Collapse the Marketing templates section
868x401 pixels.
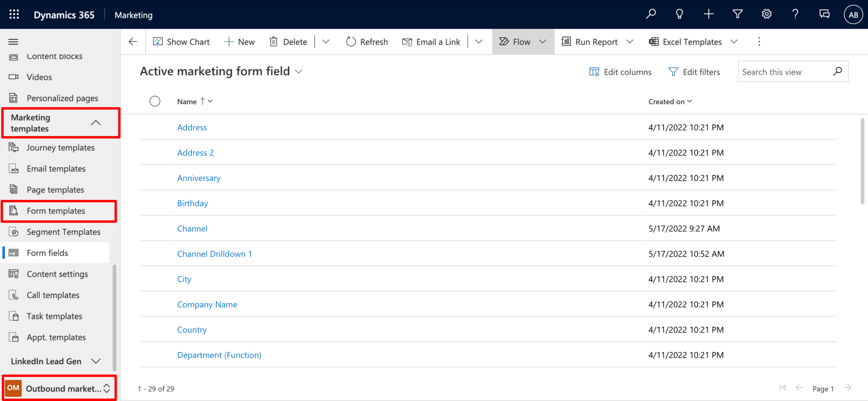click(96, 123)
